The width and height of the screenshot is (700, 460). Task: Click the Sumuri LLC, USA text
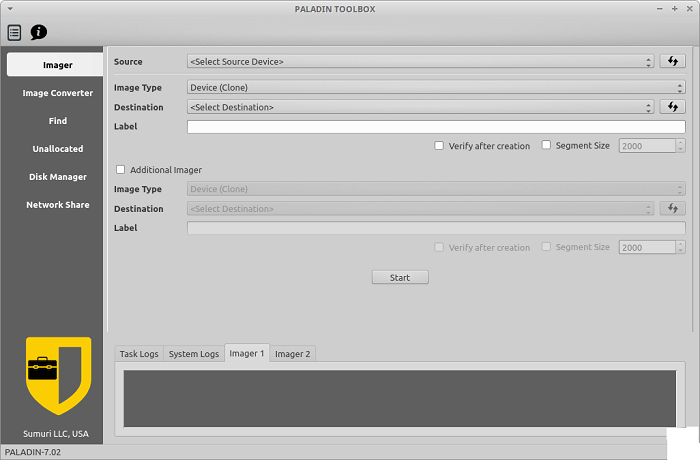pyautogui.click(x=56, y=434)
